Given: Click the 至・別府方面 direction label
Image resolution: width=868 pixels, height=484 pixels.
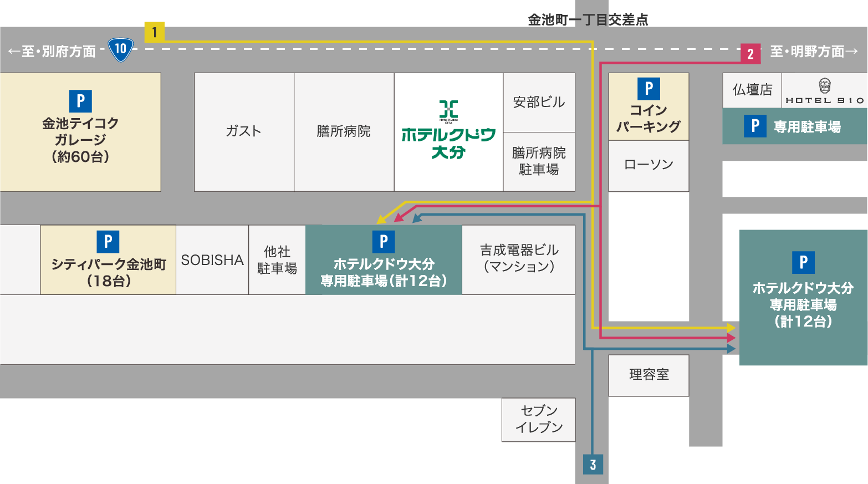Looking at the screenshot, I should click(x=52, y=52).
